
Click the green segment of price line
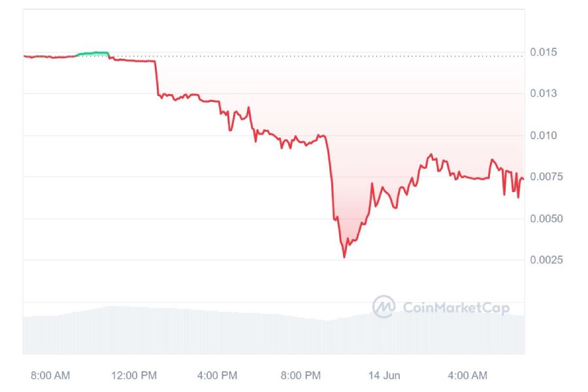[92, 54]
